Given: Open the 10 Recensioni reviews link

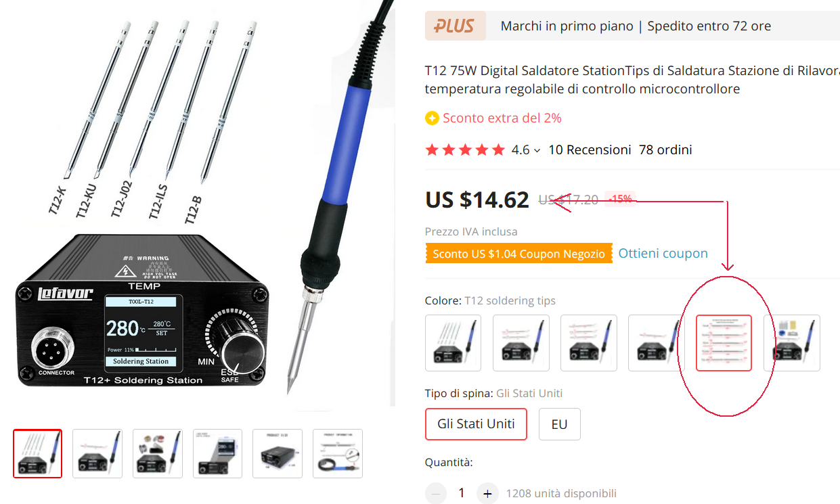Looking at the screenshot, I should coord(590,150).
